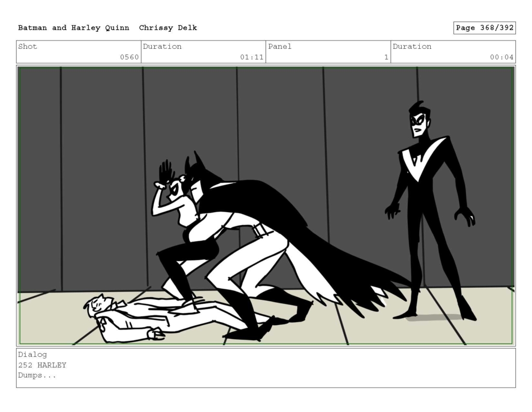
Task: Click the 'Panel' label
Action: [x=280, y=46]
